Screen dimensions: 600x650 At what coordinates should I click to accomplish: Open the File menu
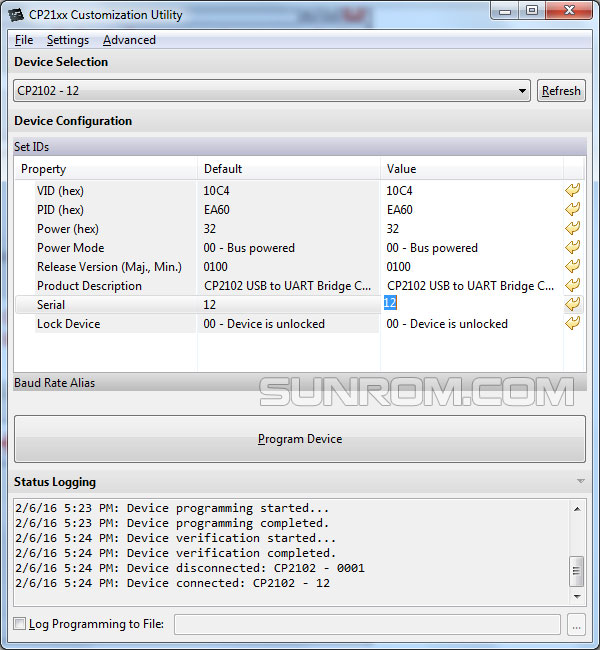24,40
